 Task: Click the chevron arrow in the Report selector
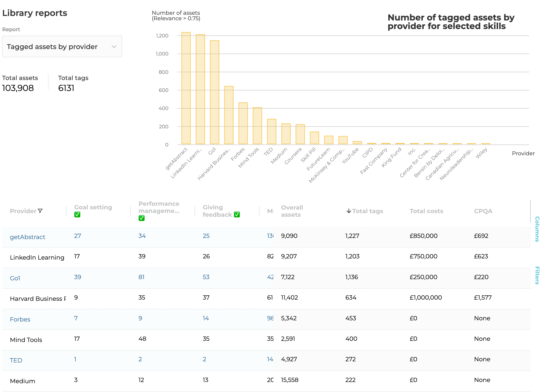tap(114, 47)
